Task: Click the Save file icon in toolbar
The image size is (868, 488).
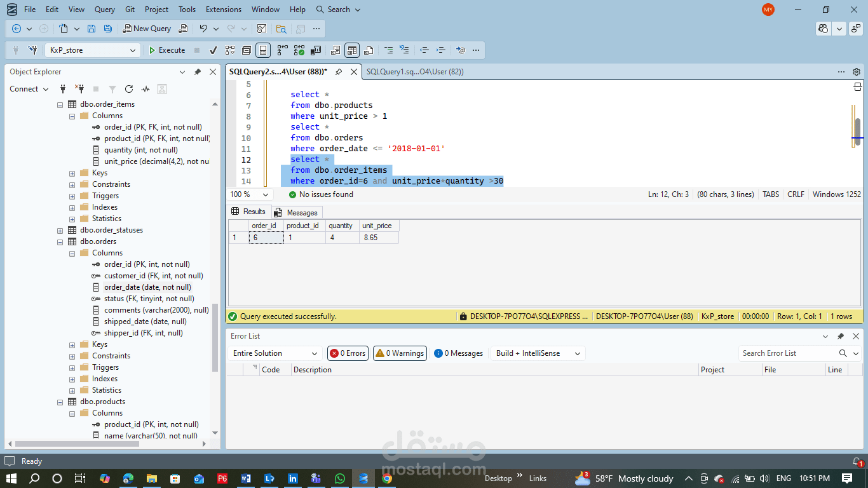Action: click(x=92, y=29)
